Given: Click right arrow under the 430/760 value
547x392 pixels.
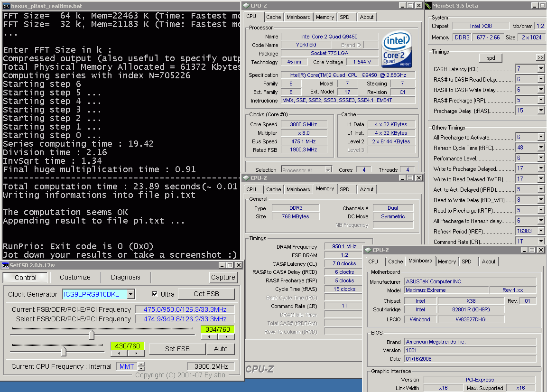Looking at the screenshot, I should (x=136, y=353).
